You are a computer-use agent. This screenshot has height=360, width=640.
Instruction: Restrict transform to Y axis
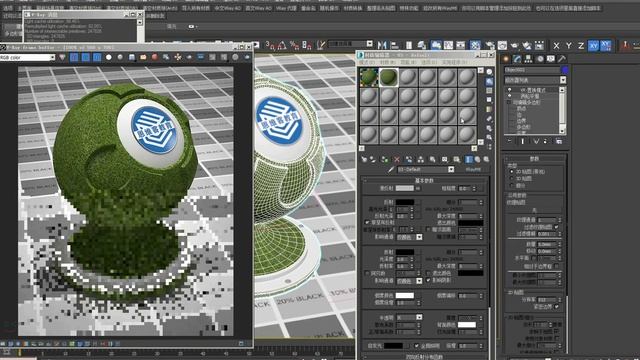coord(569,46)
